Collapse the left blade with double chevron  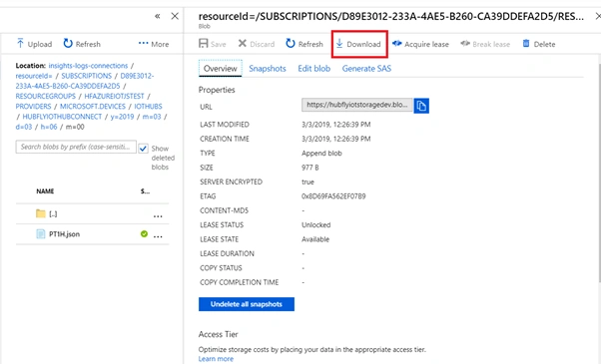tap(157, 16)
